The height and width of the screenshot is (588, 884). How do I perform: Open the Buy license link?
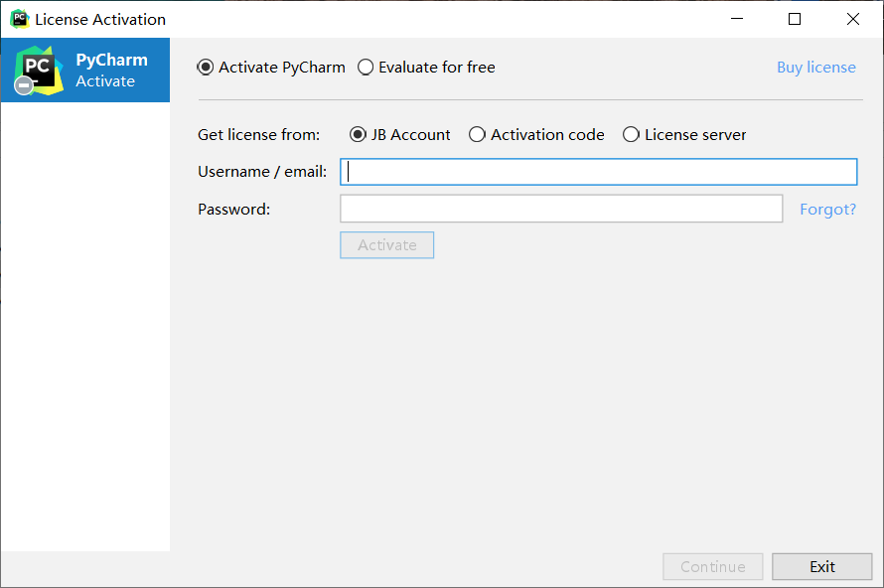[x=815, y=68]
